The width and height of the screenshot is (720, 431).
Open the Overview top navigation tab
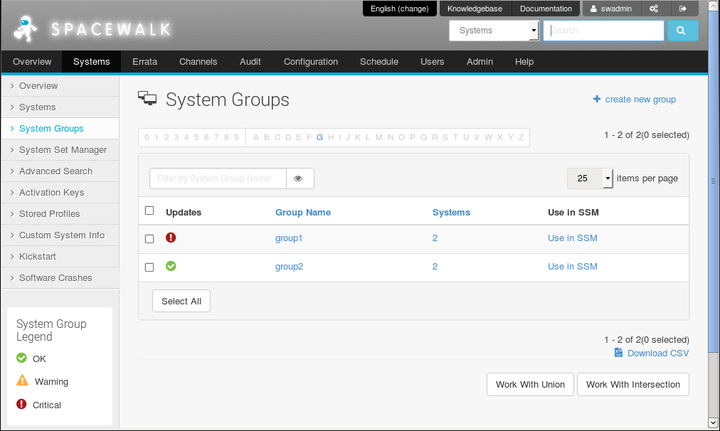32,62
